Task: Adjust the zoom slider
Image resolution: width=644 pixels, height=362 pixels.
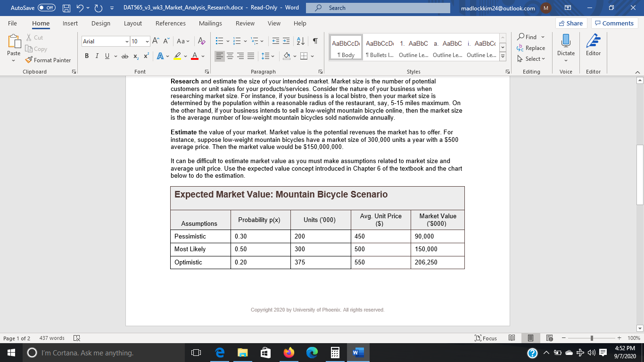Action: pyautogui.click(x=591, y=338)
